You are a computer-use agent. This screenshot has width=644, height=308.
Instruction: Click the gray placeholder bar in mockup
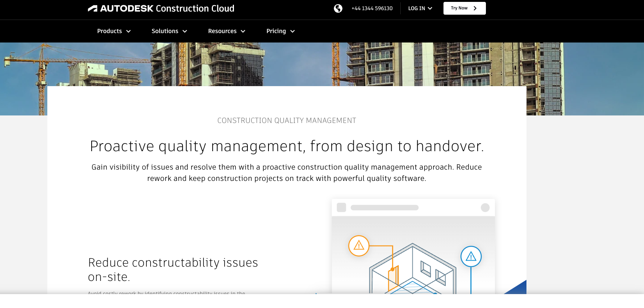pyautogui.click(x=385, y=208)
